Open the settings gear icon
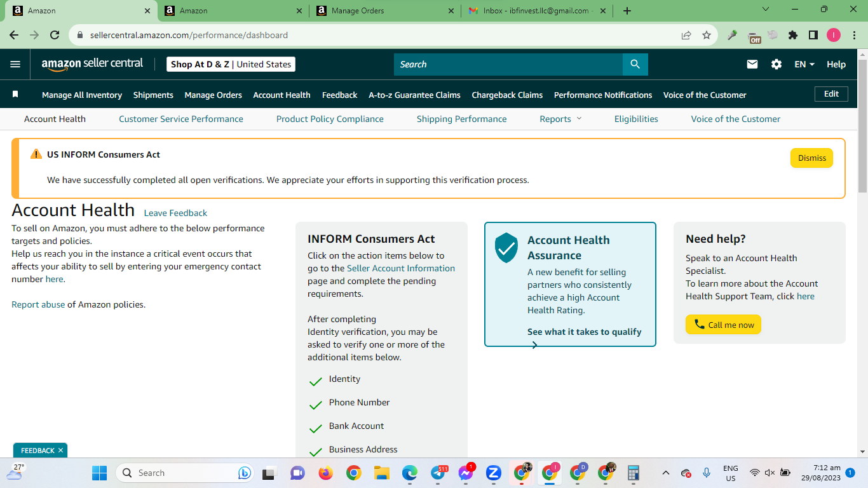Viewport: 868px width, 488px height. [x=776, y=64]
